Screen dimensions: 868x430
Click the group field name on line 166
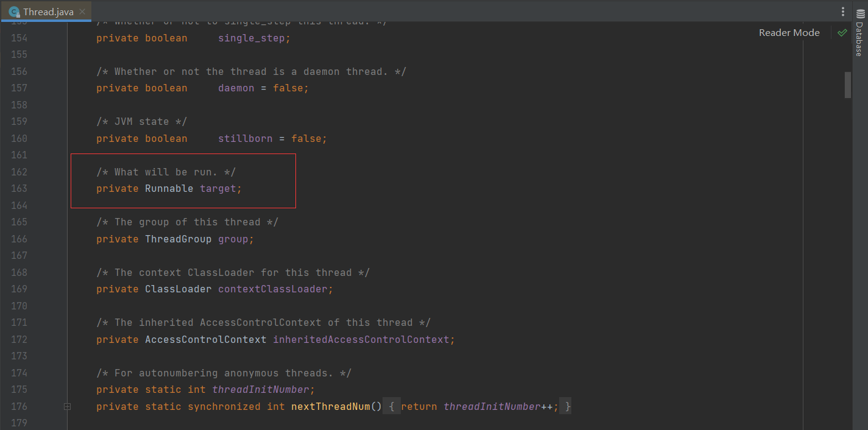233,239
